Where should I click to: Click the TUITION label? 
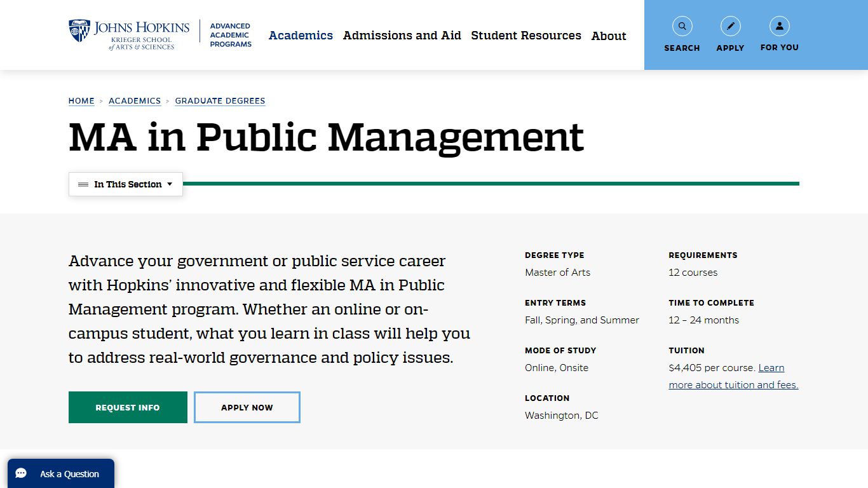(x=686, y=351)
